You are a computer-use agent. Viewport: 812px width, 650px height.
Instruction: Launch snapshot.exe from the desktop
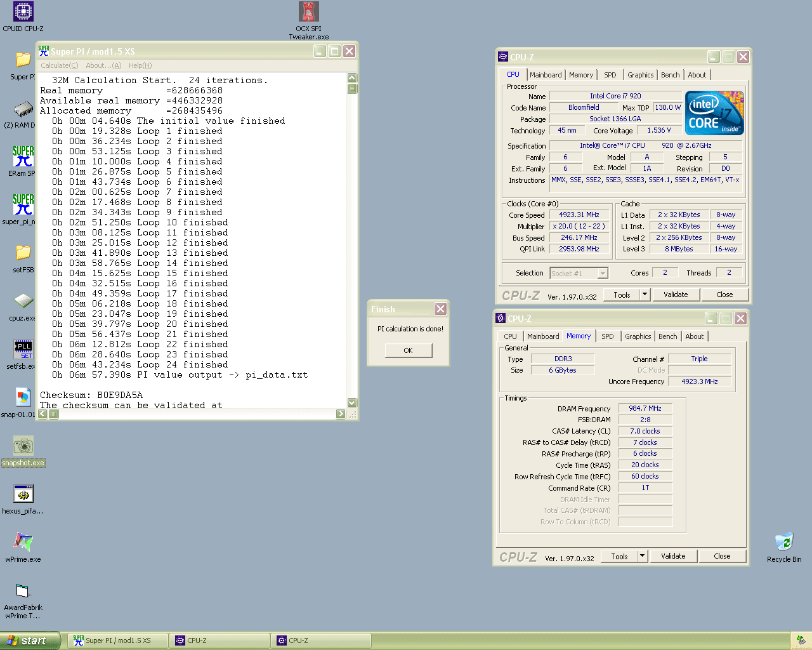coord(23,446)
